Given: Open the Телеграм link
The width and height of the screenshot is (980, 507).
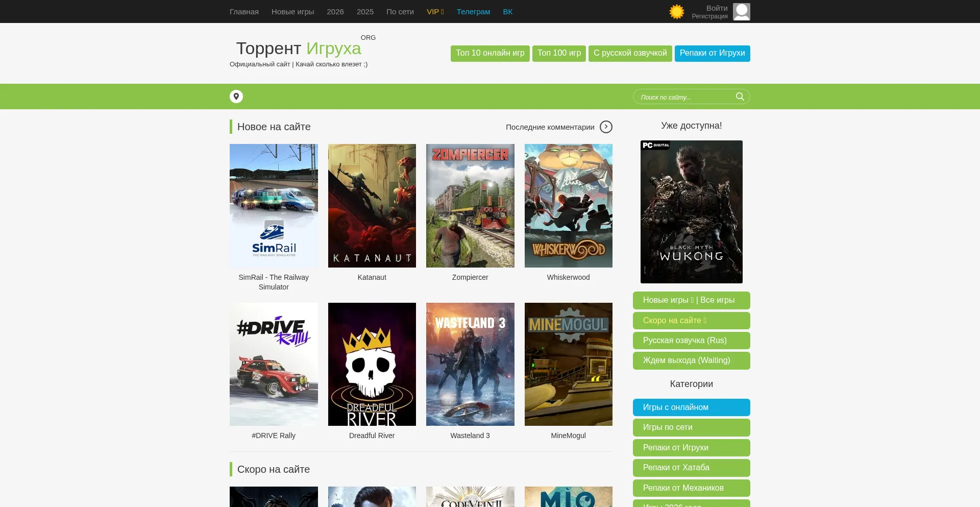Looking at the screenshot, I should [473, 12].
